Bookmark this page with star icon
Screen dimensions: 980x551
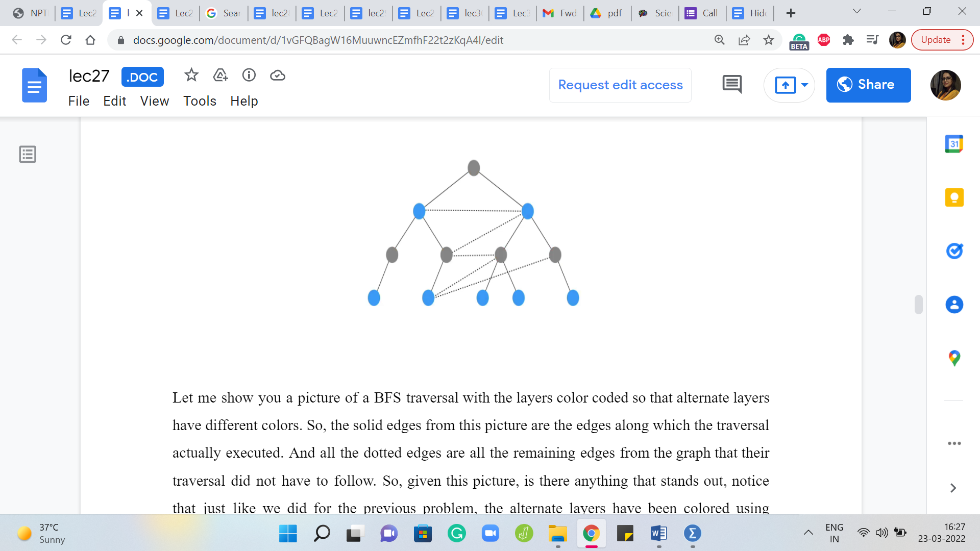pyautogui.click(x=769, y=40)
